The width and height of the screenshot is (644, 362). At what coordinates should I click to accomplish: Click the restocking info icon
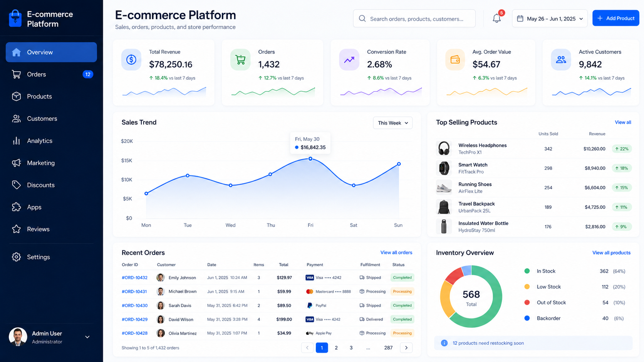click(444, 343)
